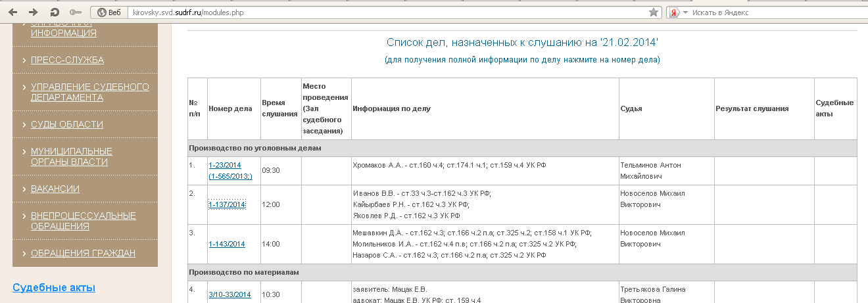Viewport: 868px width, 303px height.
Task: Open case number 1-23/2014 link
Action: click(230, 171)
